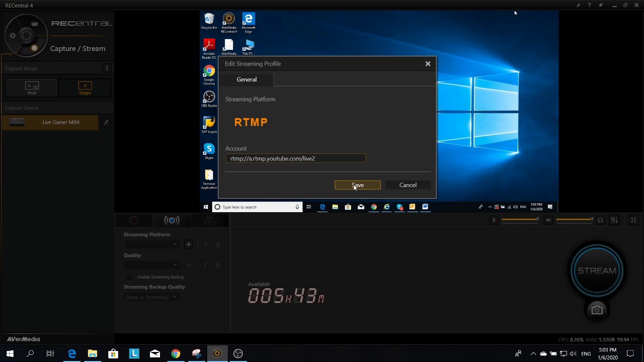
Task: Click the Recycle Bin in the preview
Action: [209, 22]
